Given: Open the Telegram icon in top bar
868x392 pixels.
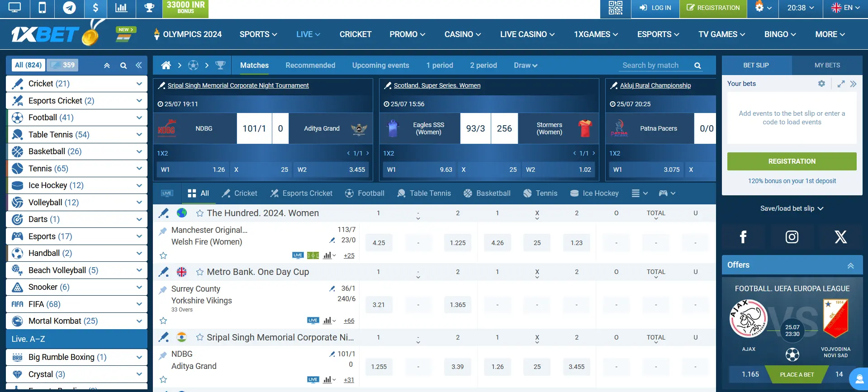Looking at the screenshot, I should [x=69, y=8].
